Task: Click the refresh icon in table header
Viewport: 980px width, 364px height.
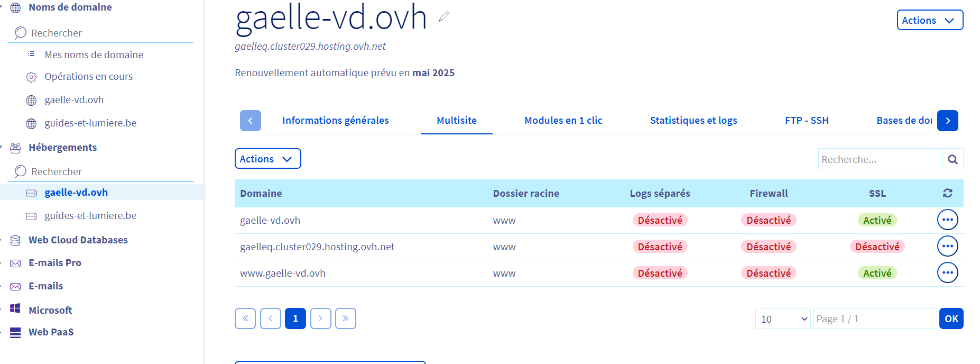Action: (x=947, y=193)
